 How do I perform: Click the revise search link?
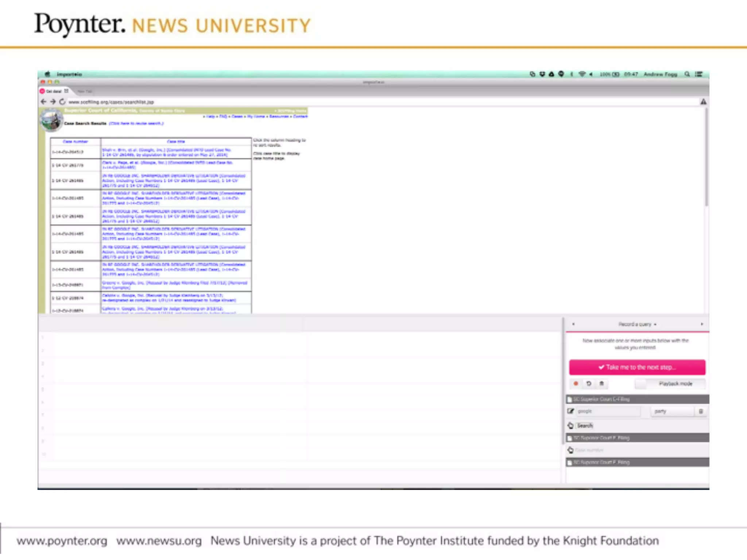pos(136,124)
